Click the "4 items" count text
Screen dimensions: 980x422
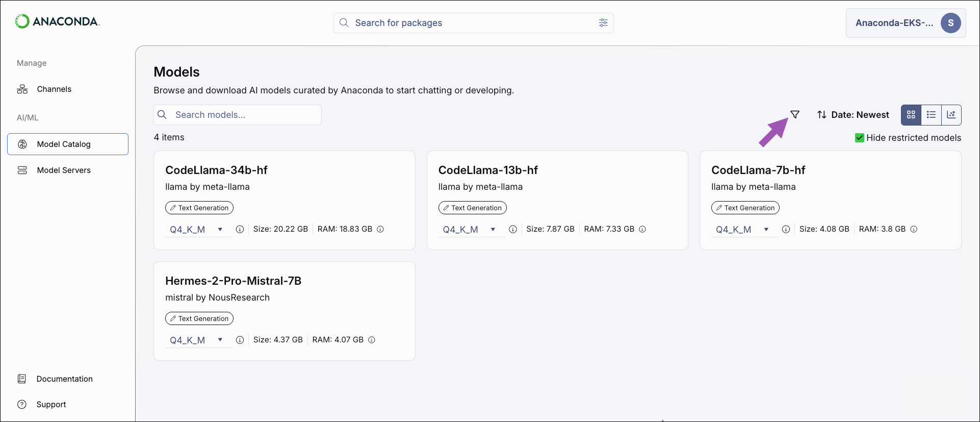pos(169,137)
